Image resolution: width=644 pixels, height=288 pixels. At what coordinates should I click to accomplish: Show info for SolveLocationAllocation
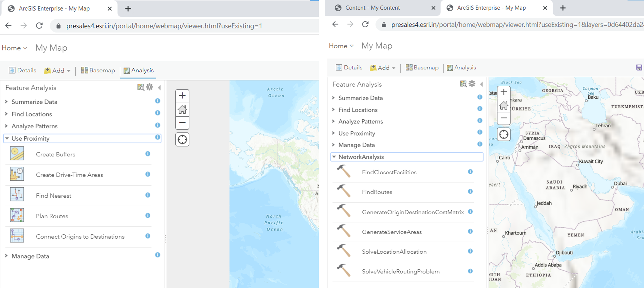pos(470,251)
